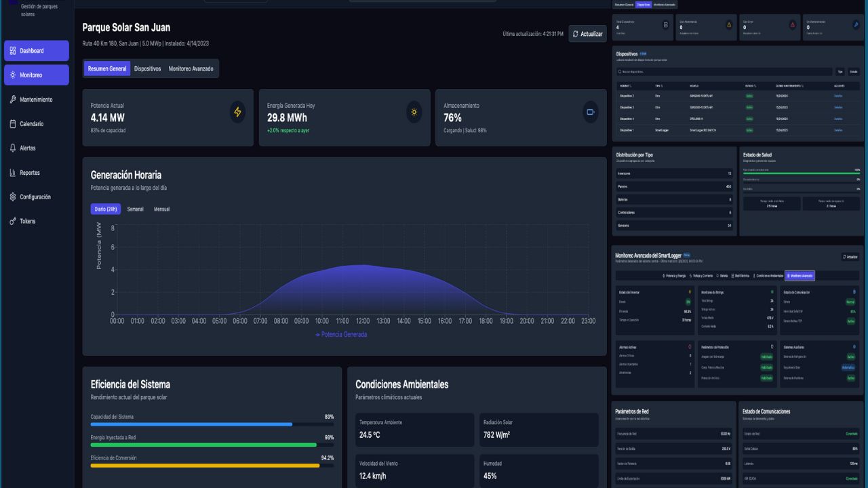The height and width of the screenshot is (488, 868).
Task: Select the Mensual chart range
Action: click(x=161, y=209)
